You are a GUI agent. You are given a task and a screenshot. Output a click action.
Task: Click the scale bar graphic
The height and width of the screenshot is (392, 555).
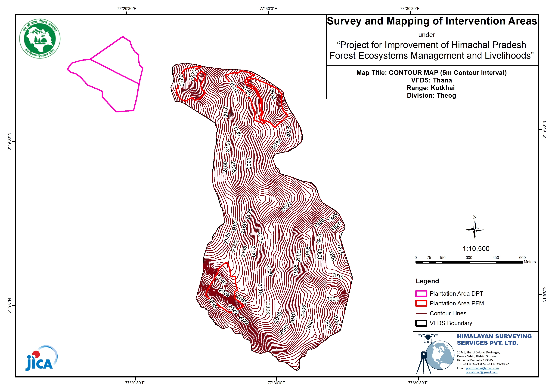point(469,262)
